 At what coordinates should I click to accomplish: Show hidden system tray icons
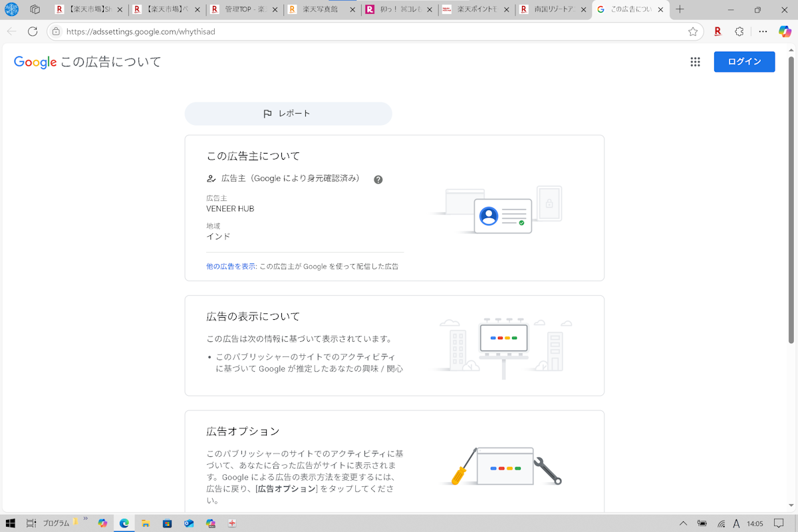(x=683, y=523)
